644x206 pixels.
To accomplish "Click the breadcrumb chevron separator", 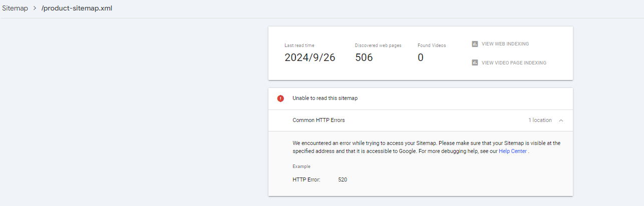I will [x=35, y=8].
